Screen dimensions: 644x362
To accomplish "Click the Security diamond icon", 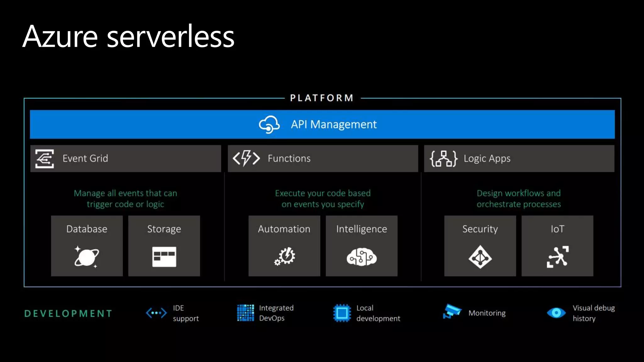I will coord(480,257).
